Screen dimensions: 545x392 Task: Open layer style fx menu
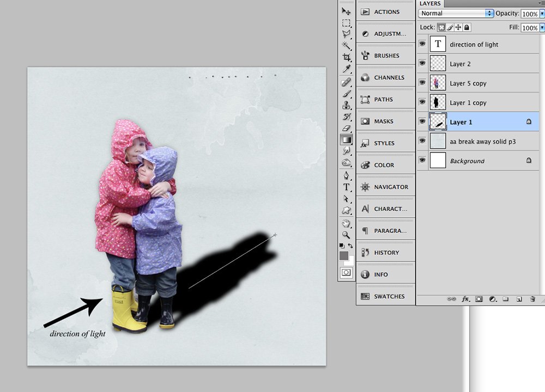(466, 299)
